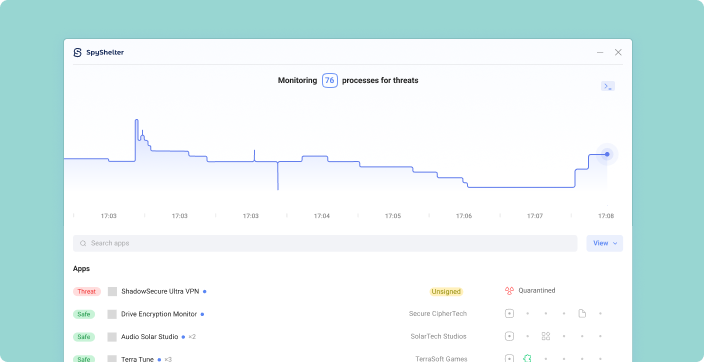
Task: Click square record icon in Audio Solar Studio row
Action: [509, 336]
